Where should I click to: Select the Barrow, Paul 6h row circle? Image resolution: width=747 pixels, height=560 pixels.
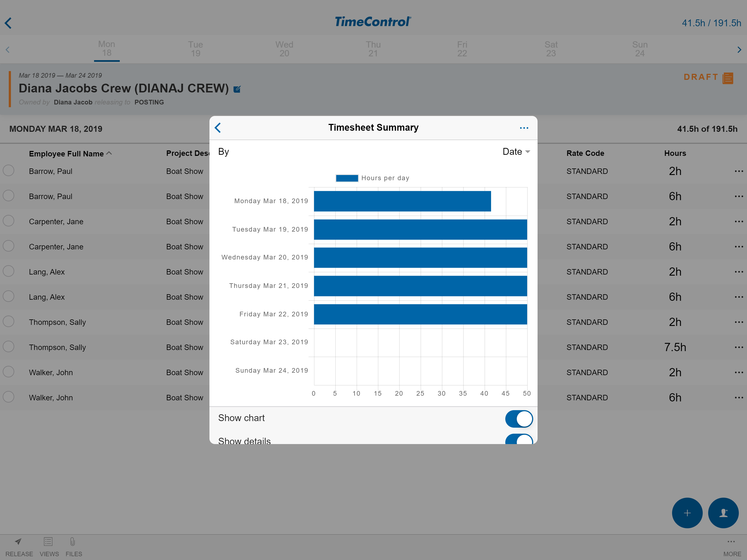pos(8,196)
